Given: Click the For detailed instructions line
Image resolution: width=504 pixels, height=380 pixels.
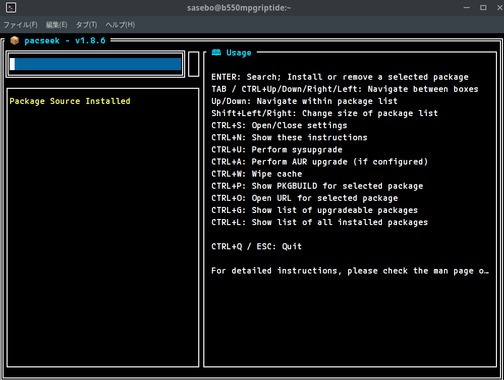Looking at the screenshot, I should (350, 271).
